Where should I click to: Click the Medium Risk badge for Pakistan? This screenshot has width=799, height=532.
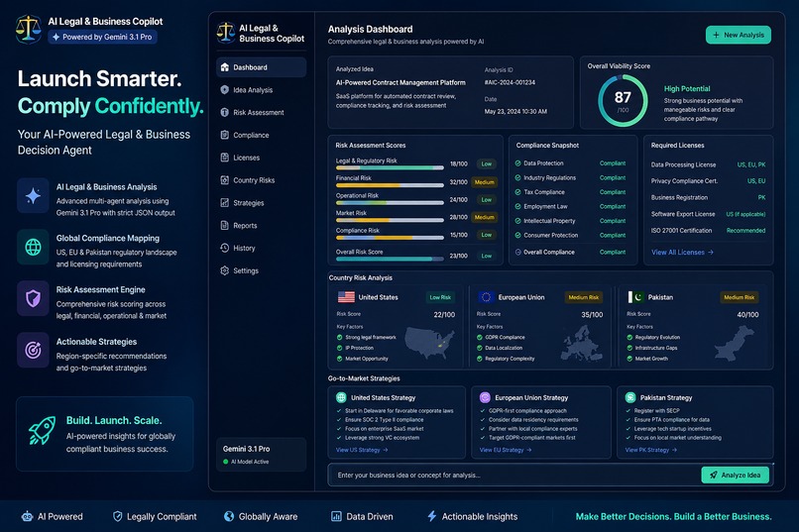[739, 297]
